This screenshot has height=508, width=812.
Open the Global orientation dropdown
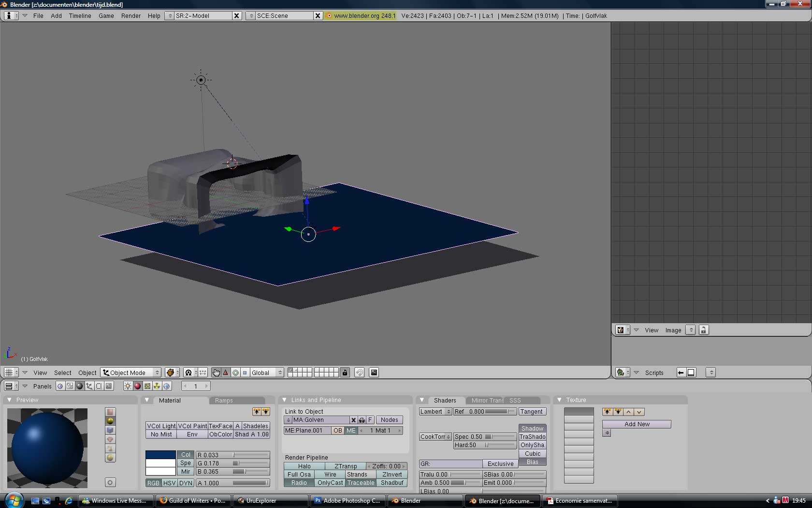click(x=267, y=373)
